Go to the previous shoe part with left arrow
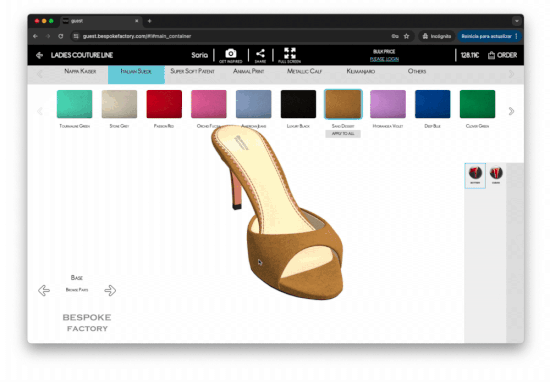The width and height of the screenshot is (550, 382). tap(44, 290)
